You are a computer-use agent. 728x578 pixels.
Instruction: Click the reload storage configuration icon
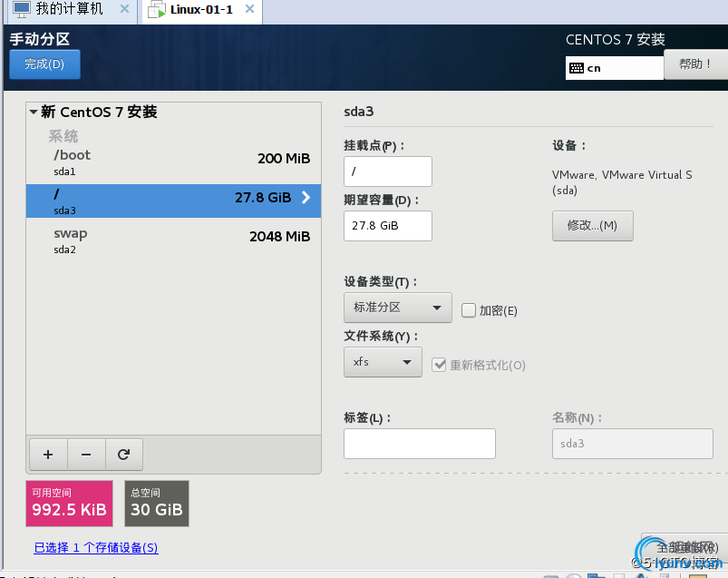pyautogui.click(x=124, y=455)
